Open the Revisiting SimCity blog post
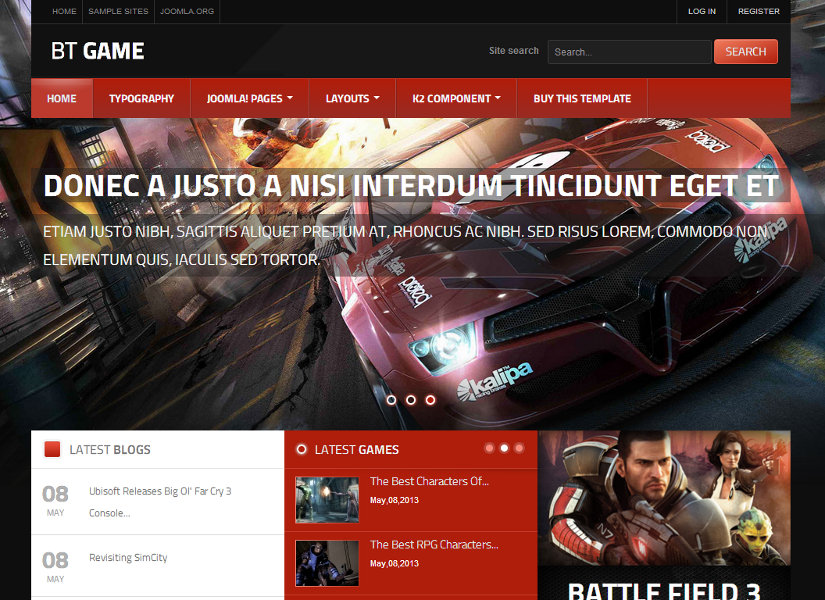This screenshot has width=825, height=600. (128, 557)
